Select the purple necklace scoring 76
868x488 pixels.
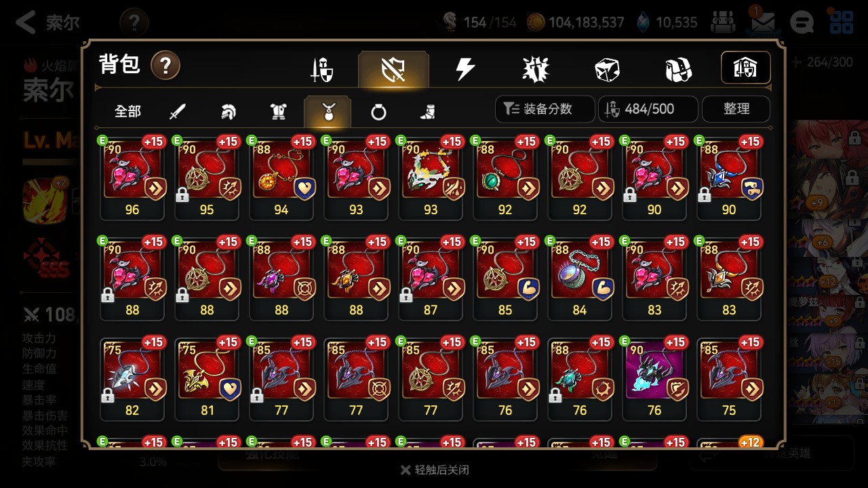coord(654,378)
